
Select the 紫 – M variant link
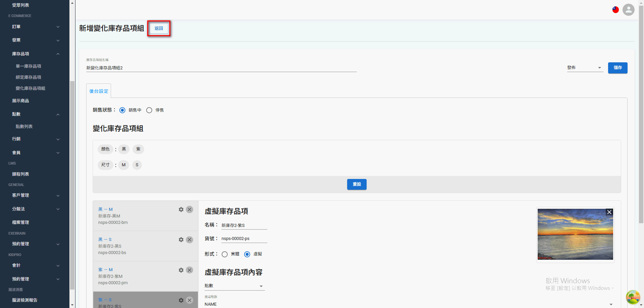tap(105, 270)
